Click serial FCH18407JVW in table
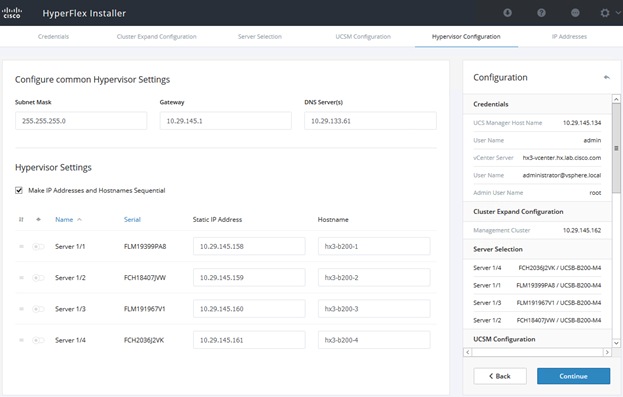The height and width of the screenshot is (397, 623). 145,277
